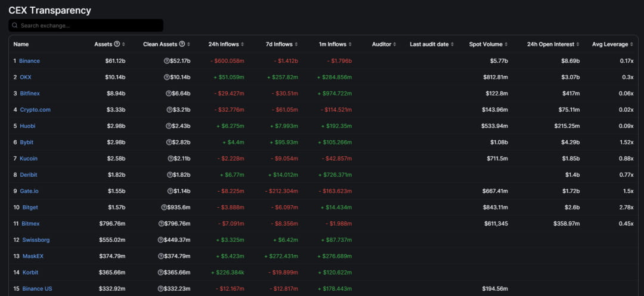Sort by Auditor column arrows

(x=395, y=44)
